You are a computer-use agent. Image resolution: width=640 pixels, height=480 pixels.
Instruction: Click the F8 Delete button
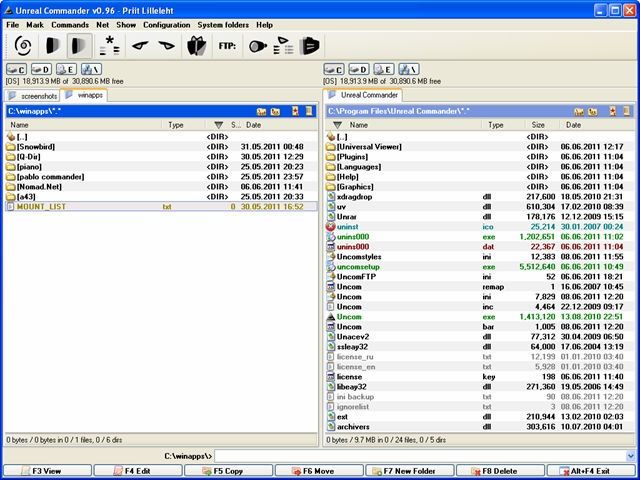click(x=500, y=471)
